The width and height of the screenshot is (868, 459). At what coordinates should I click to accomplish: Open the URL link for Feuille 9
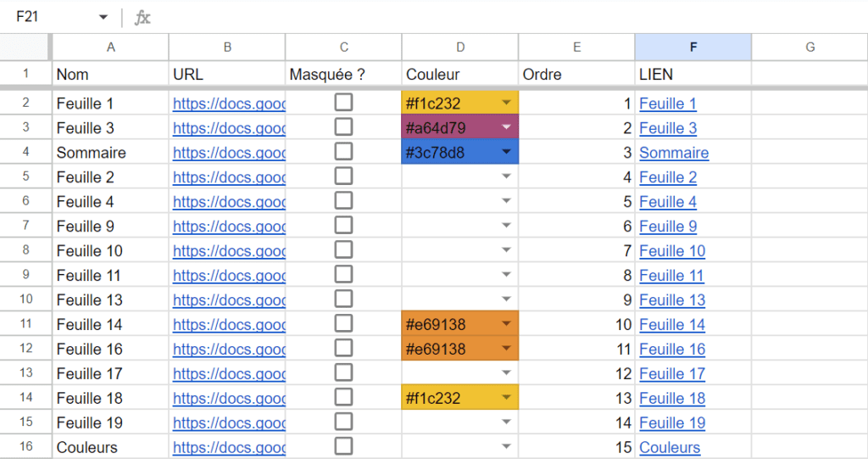coord(229,227)
